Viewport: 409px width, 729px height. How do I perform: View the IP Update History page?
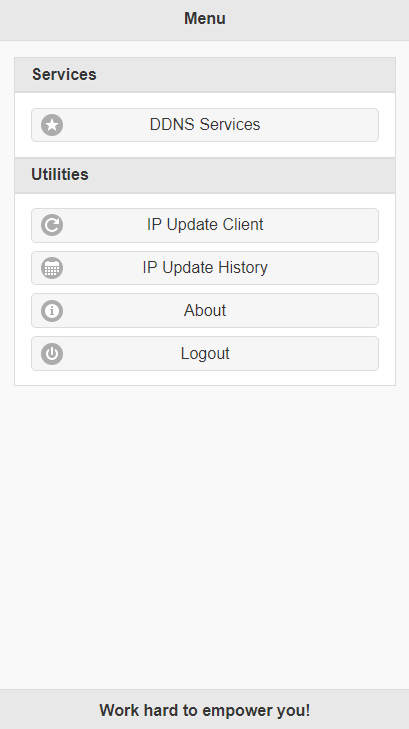pyautogui.click(x=205, y=268)
